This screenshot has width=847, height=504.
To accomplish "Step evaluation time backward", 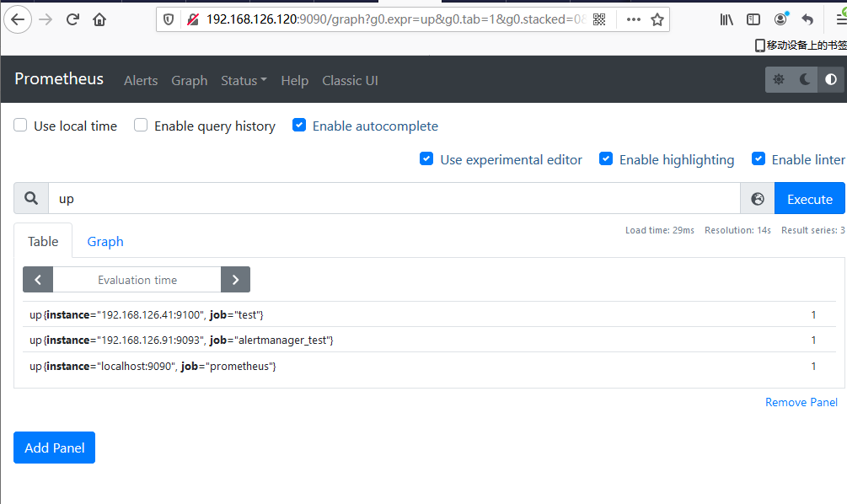I will 38,280.
